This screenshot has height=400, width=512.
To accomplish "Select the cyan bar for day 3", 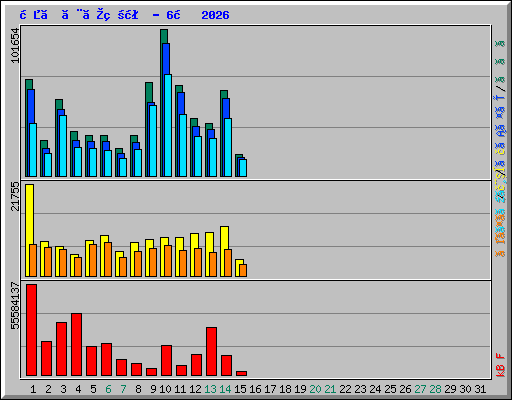I will (63, 146).
